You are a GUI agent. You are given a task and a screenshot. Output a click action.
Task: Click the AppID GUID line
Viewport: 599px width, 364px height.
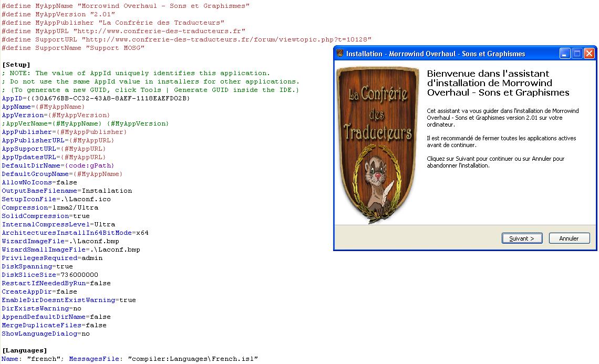96,98
